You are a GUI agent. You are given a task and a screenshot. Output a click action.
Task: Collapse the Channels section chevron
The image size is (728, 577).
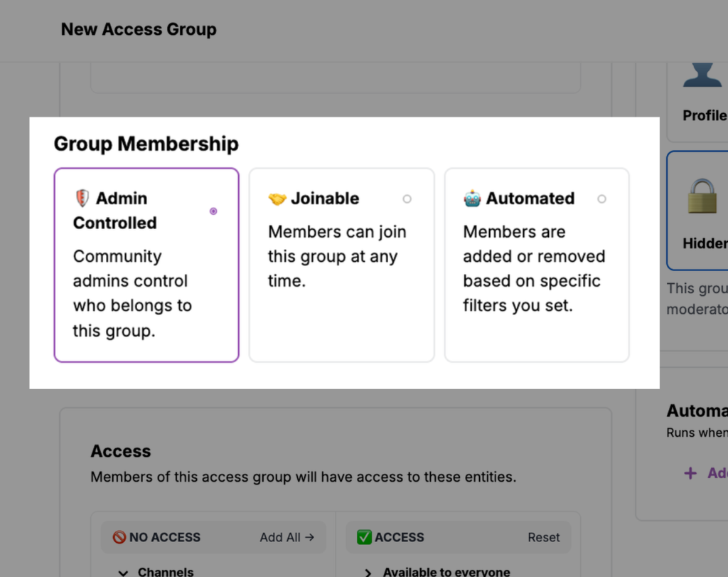coord(123,573)
